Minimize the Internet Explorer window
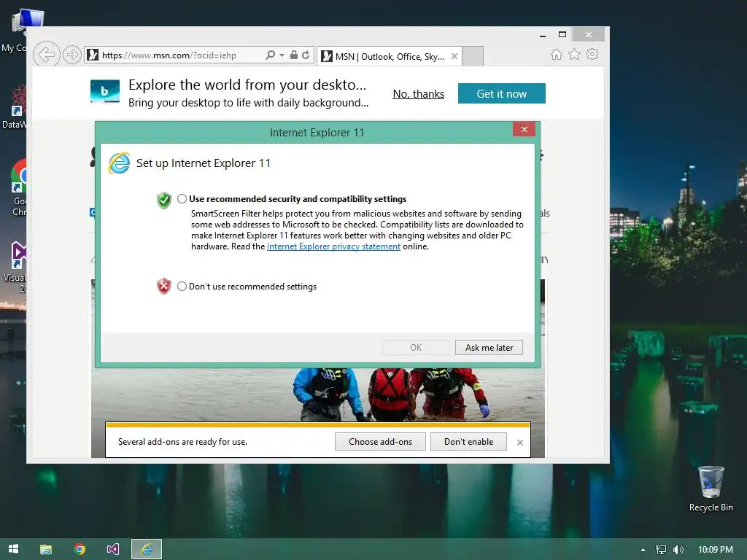The width and height of the screenshot is (747, 560). (543, 35)
